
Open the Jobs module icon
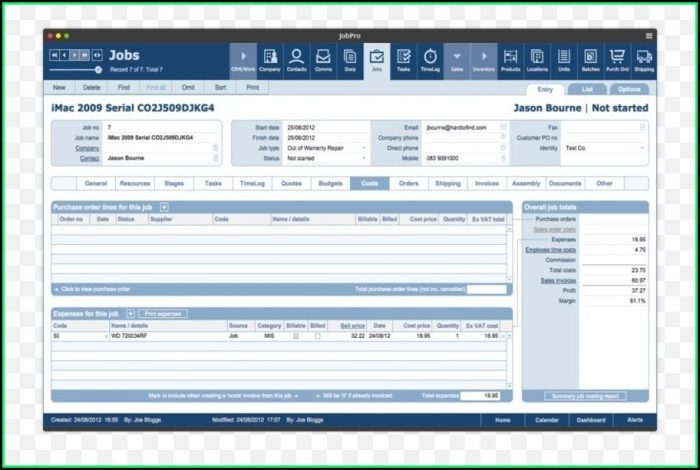(x=377, y=61)
